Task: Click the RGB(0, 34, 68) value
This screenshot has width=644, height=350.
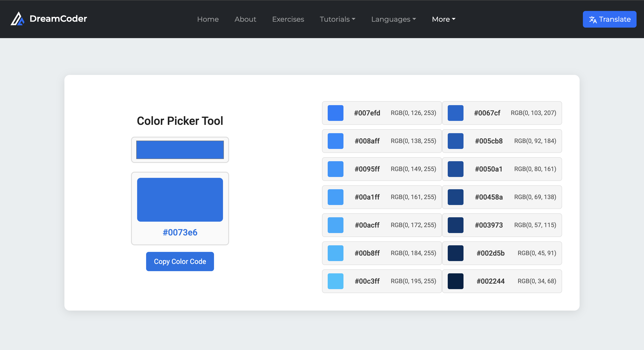Action: coord(537,281)
